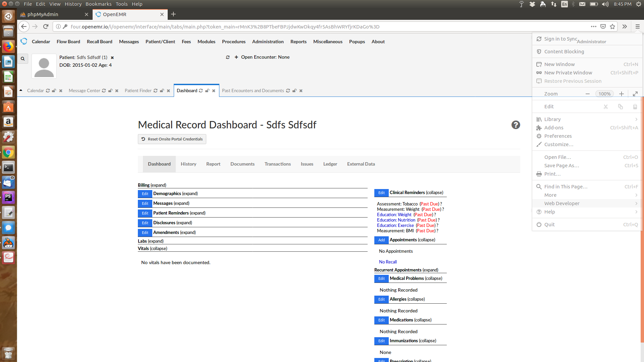
Task: Click the plus icon to create new encounter
Action: pyautogui.click(x=236, y=57)
